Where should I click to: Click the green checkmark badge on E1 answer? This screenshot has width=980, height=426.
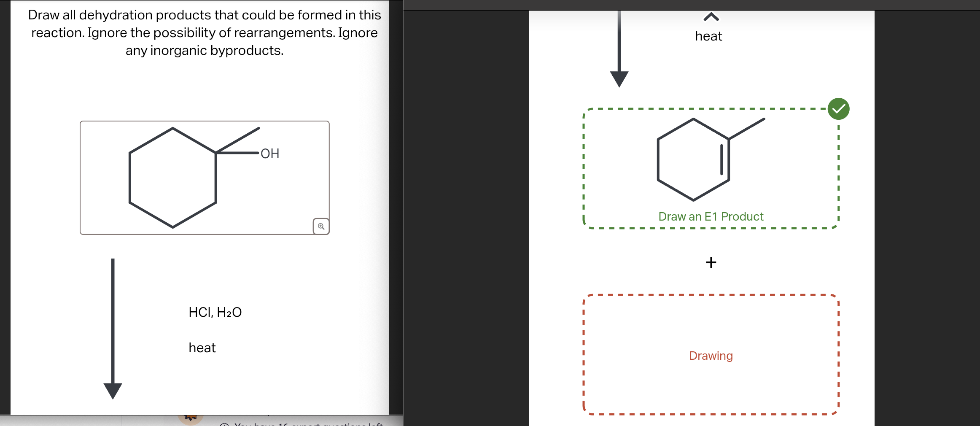click(838, 108)
